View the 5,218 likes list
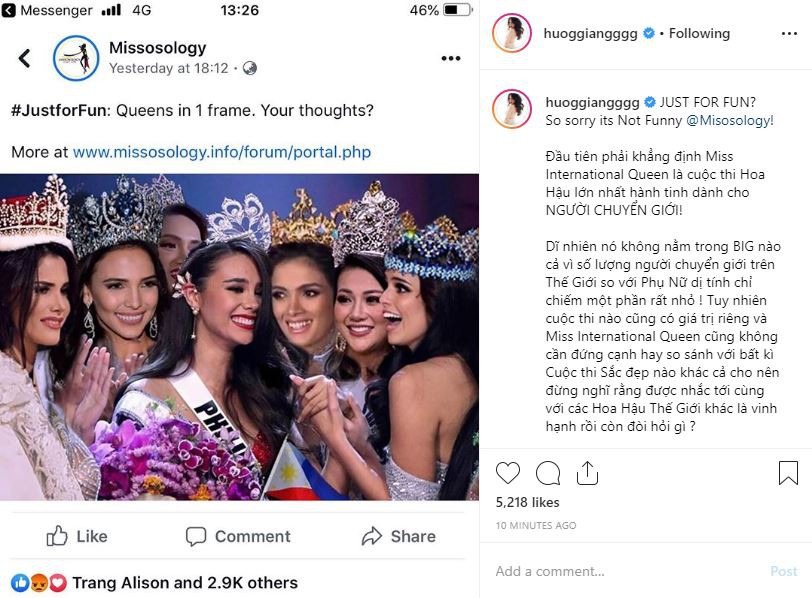Image resolution: width=812 pixels, height=598 pixels. click(x=527, y=502)
